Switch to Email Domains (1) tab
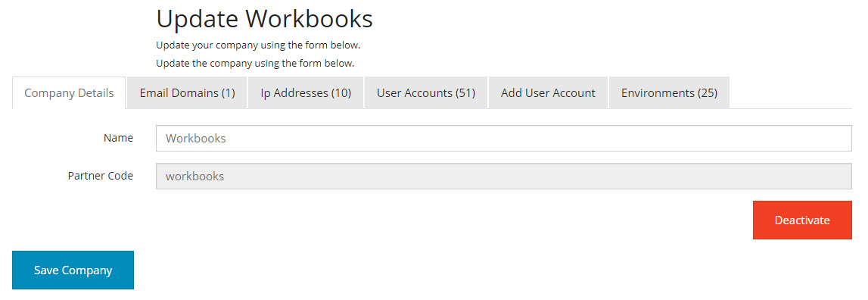Image resolution: width=868 pixels, height=300 pixels. coord(187,92)
